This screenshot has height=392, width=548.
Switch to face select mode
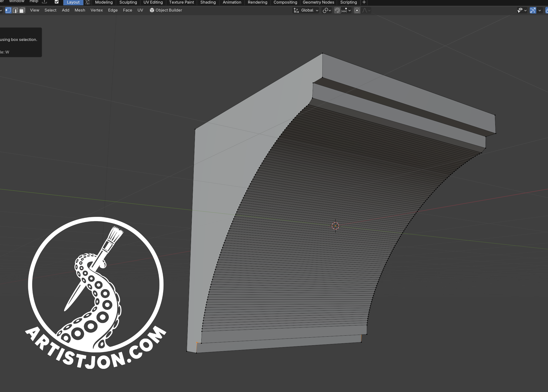22,10
